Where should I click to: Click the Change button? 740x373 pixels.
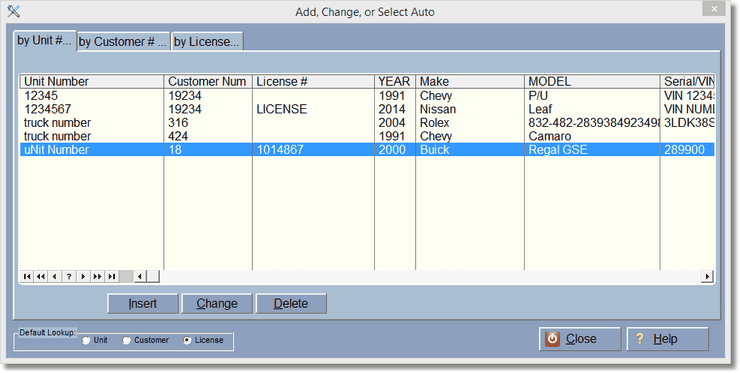tap(217, 304)
